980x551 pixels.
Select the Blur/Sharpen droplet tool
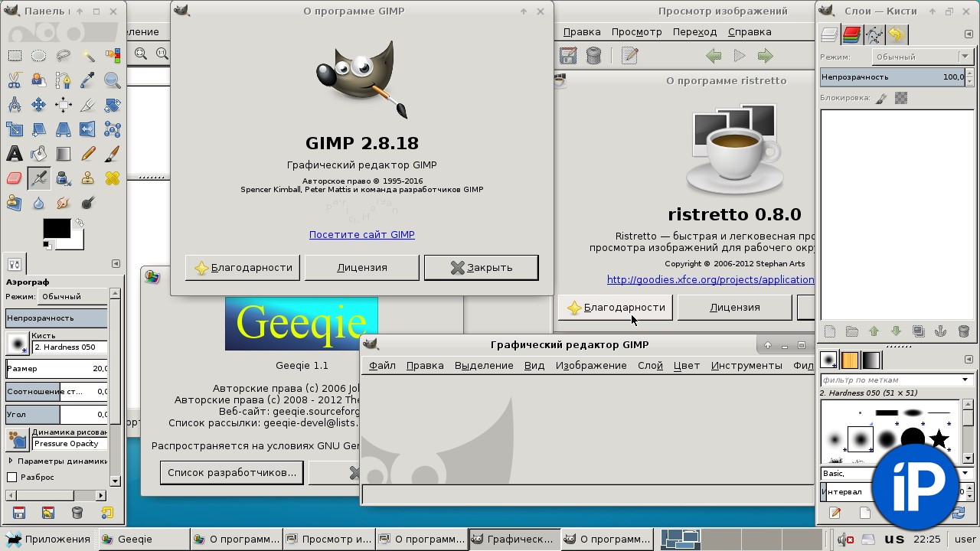pos(38,203)
